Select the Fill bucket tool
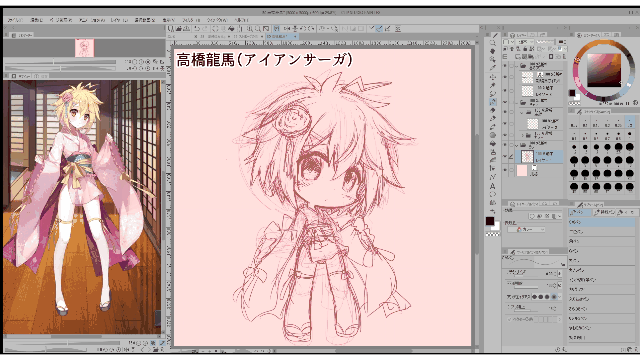 [493, 144]
